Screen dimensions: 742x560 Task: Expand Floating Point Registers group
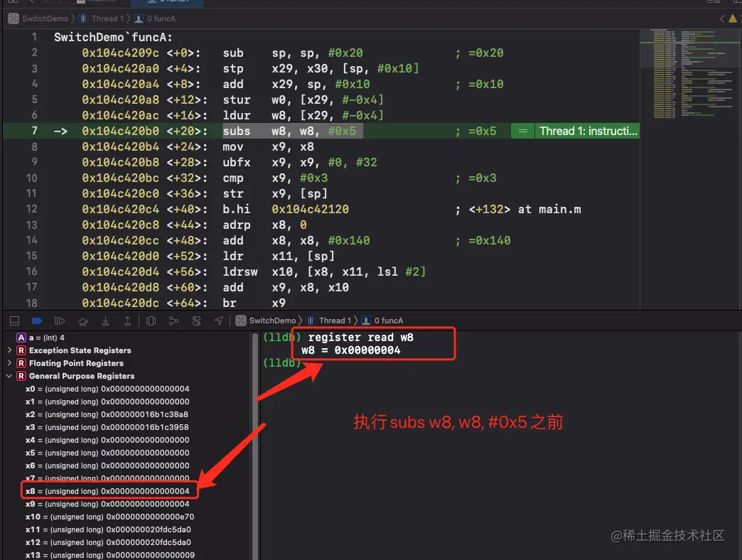9,363
